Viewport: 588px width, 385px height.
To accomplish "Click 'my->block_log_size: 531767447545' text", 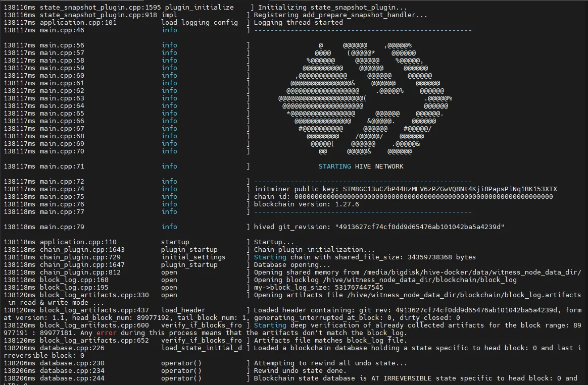I will (318, 287).
